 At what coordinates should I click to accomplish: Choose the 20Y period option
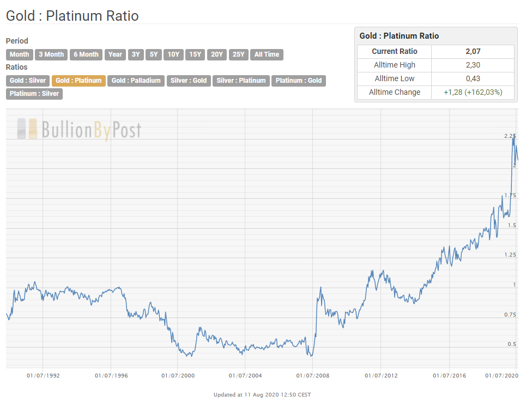(x=216, y=54)
